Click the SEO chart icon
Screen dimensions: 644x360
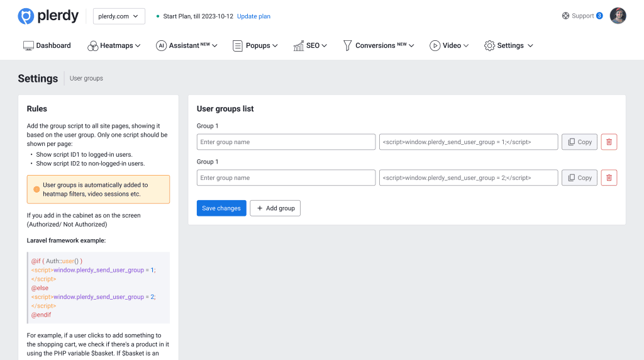click(x=299, y=46)
